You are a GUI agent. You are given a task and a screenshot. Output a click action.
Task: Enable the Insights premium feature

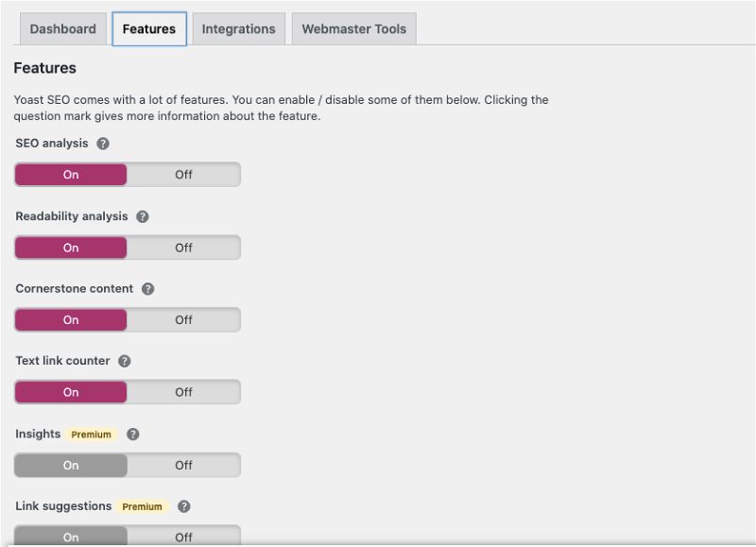click(71, 466)
